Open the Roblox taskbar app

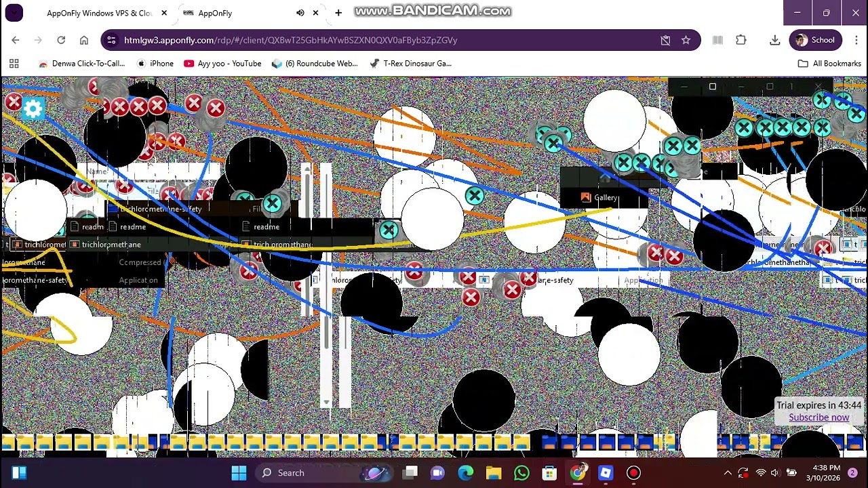(606, 473)
